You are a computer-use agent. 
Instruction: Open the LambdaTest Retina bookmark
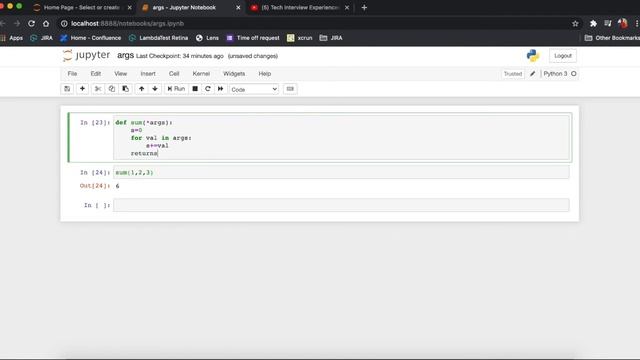tap(158, 38)
